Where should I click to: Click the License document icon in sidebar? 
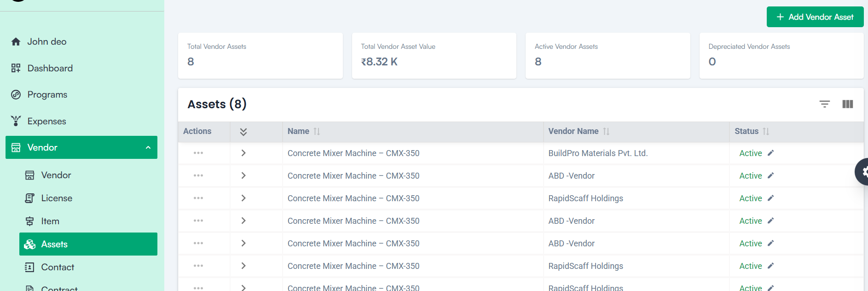[x=30, y=198]
